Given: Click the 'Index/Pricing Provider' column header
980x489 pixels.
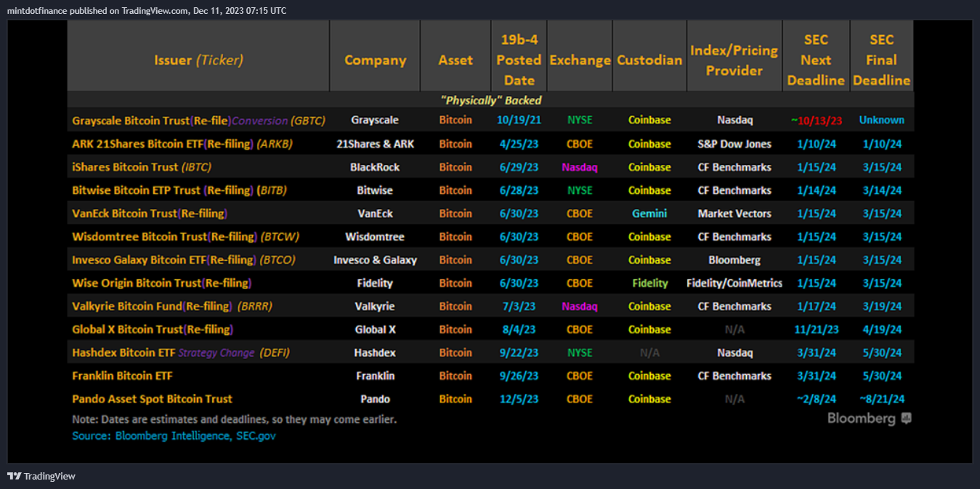Looking at the screenshot, I should [x=734, y=60].
